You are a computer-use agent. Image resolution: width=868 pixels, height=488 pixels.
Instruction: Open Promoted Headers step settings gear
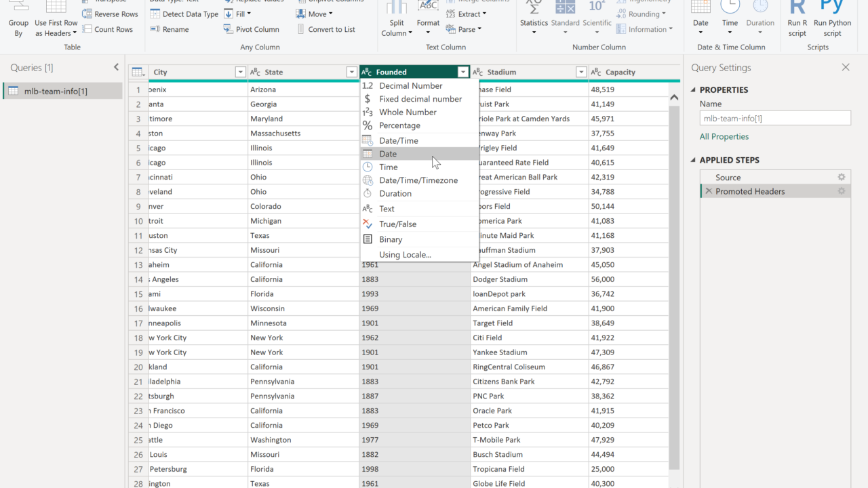(x=841, y=192)
